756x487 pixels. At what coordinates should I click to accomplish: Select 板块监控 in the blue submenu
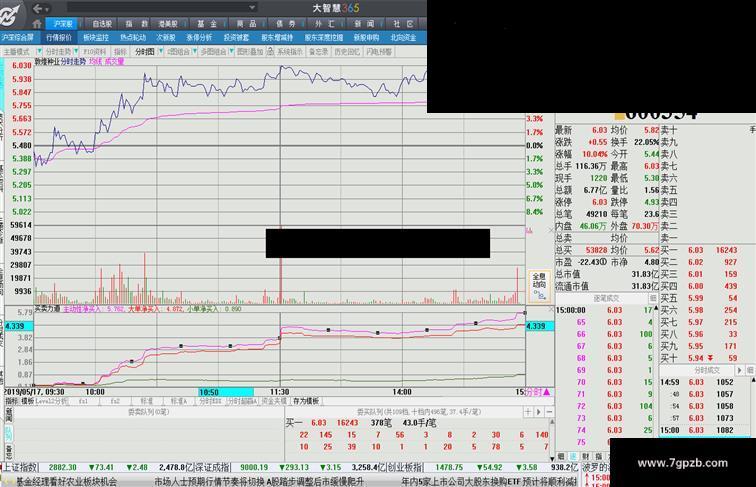(95, 37)
